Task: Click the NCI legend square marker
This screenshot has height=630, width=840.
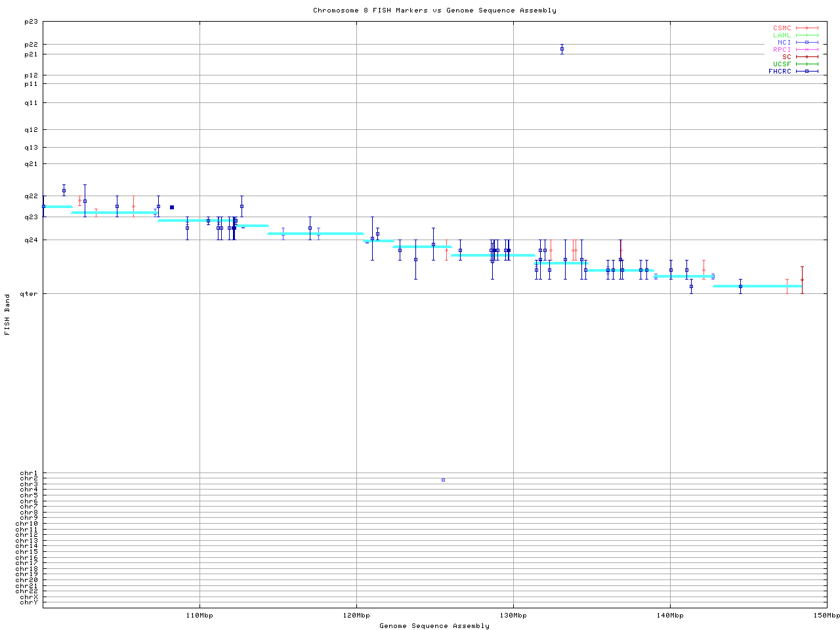Action: pos(807,43)
